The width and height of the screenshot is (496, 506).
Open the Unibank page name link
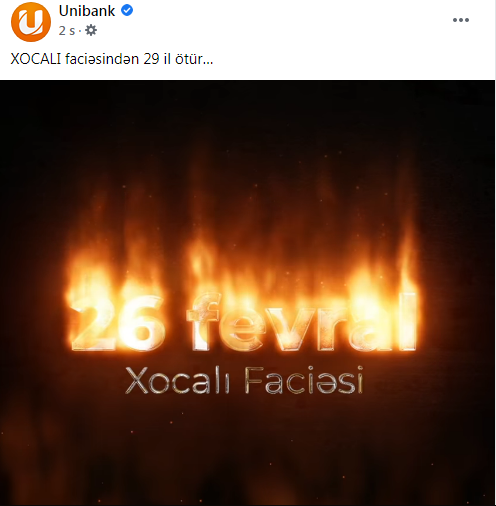87,11
